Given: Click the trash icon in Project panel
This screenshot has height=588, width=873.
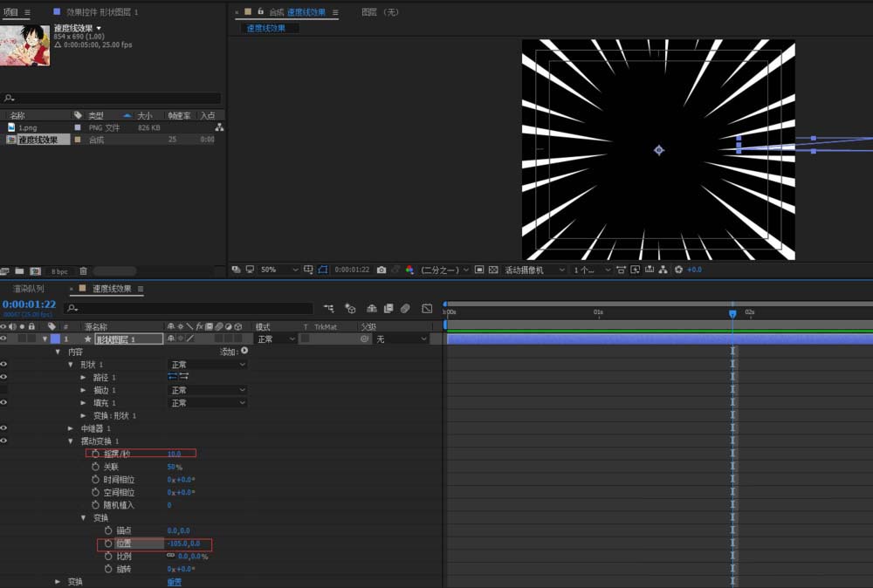Looking at the screenshot, I should click(83, 271).
